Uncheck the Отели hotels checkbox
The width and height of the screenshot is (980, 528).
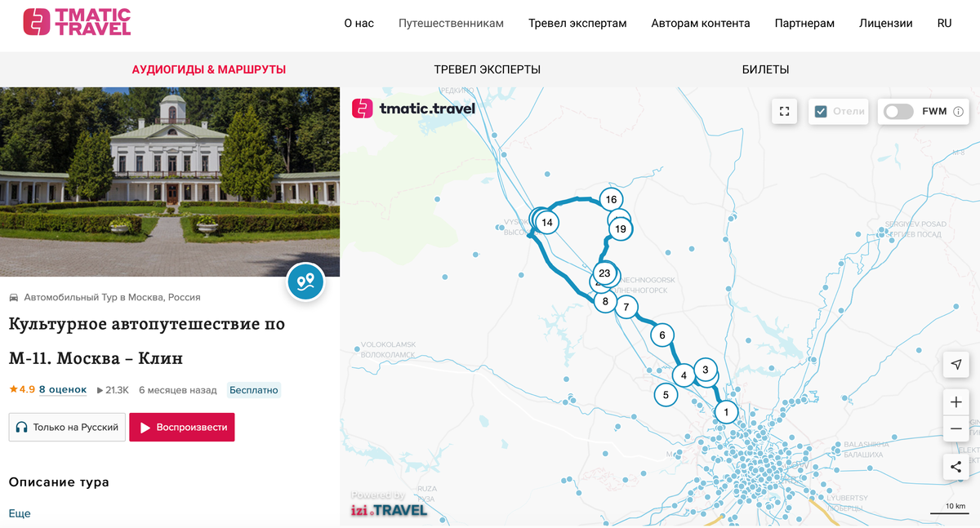point(822,112)
